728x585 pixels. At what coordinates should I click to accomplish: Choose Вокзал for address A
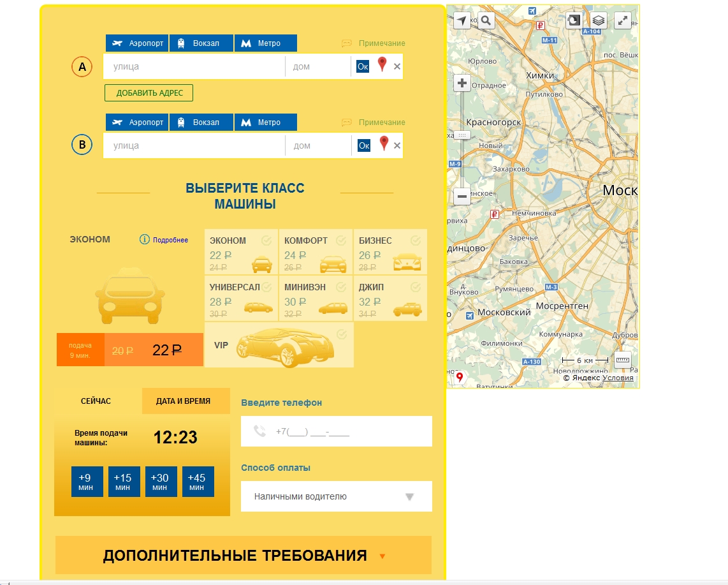tap(201, 43)
